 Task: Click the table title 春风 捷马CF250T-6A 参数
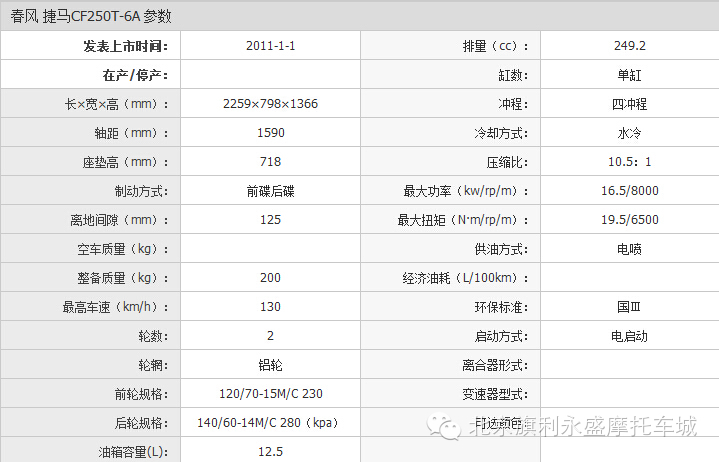[91, 16]
